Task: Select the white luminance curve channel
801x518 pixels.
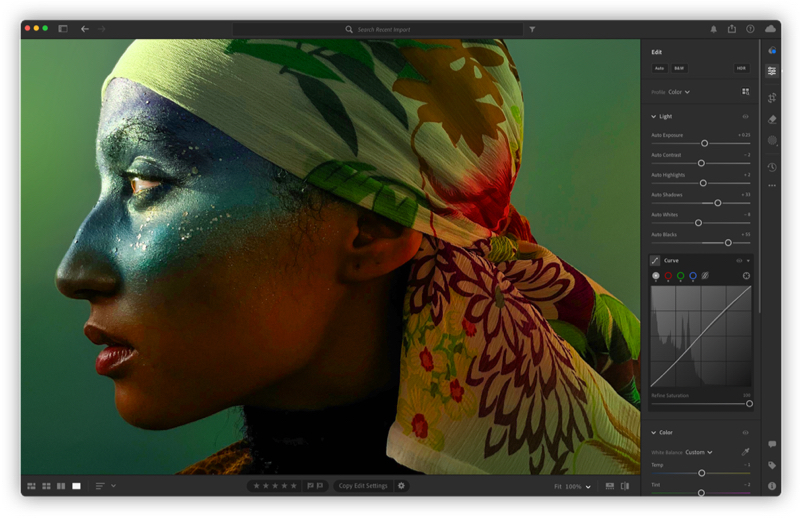Action: pyautogui.click(x=656, y=276)
